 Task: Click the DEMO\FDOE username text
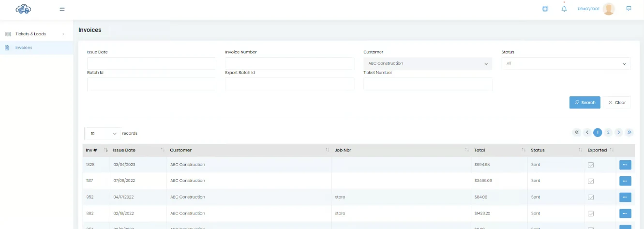point(589,9)
